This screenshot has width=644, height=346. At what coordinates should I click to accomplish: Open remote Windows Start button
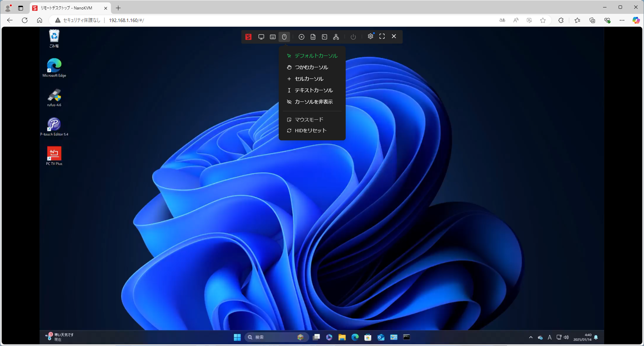pyautogui.click(x=237, y=337)
